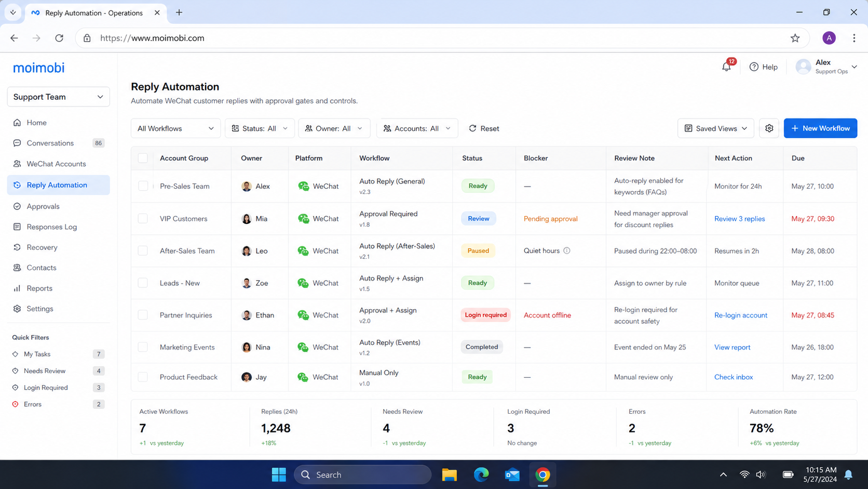Launch Microsoft Edge from the taskbar
868x489 pixels.
[481, 474]
